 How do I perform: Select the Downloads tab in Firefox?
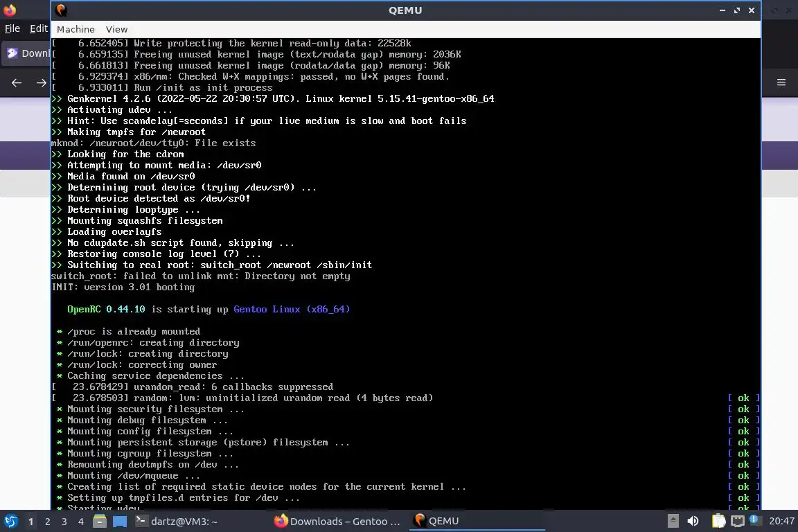pyautogui.click(x=28, y=53)
